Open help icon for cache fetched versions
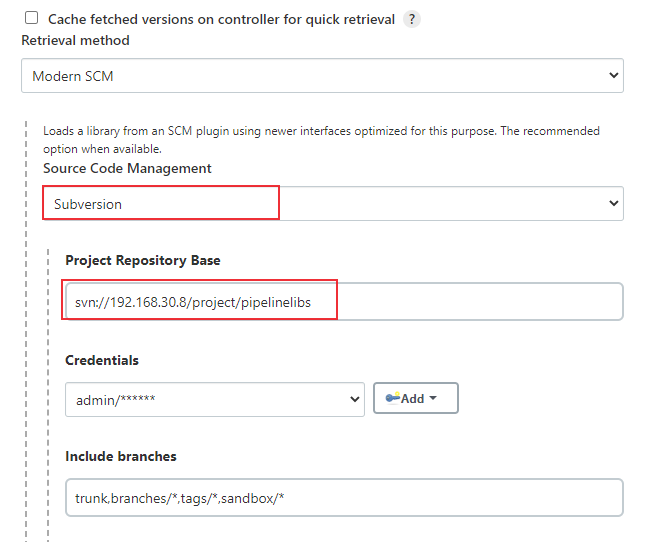Image resolution: width=658 pixels, height=542 pixels. [x=412, y=19]
